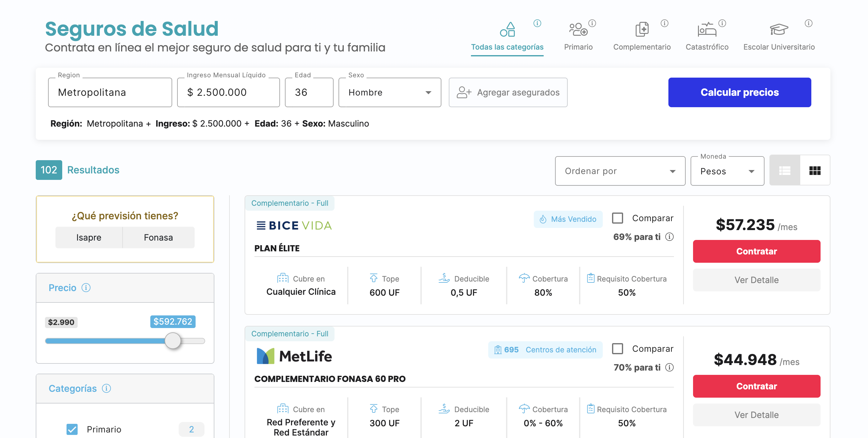Click the $592.762 maximum price label
Screen dimensions: 868x438
point(172,322)
